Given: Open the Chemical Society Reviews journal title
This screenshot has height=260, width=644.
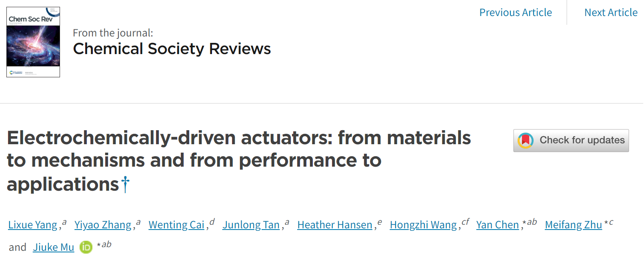Looking at the screenshot, I should [172, 49].
